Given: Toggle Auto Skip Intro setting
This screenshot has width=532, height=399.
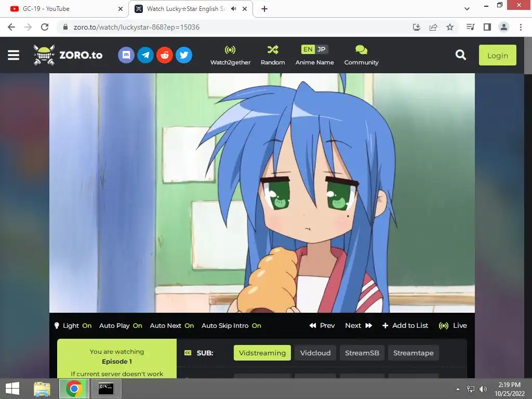Looking at the screenshot, I should (x=231, y=326).
